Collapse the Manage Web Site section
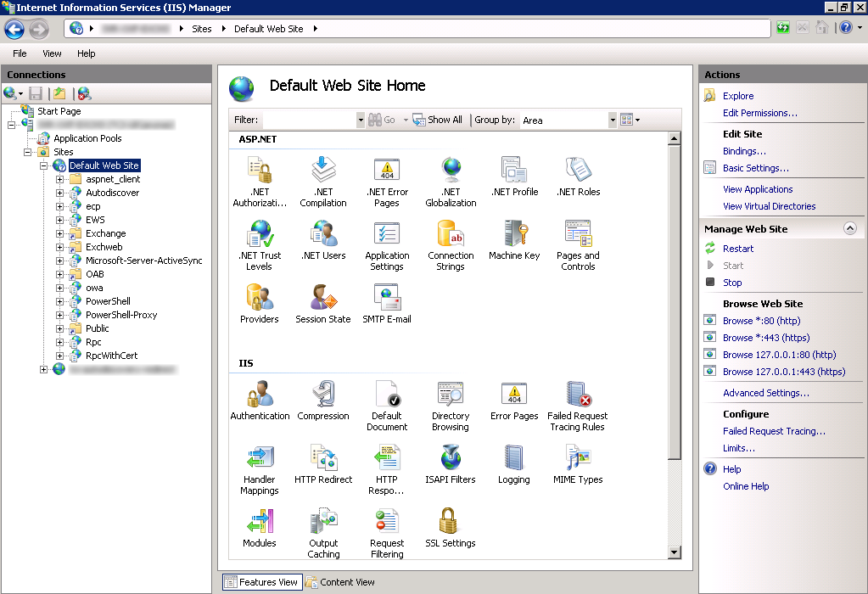Image resolution: width=868 pixels, height=594 pixels. (849, 228)
